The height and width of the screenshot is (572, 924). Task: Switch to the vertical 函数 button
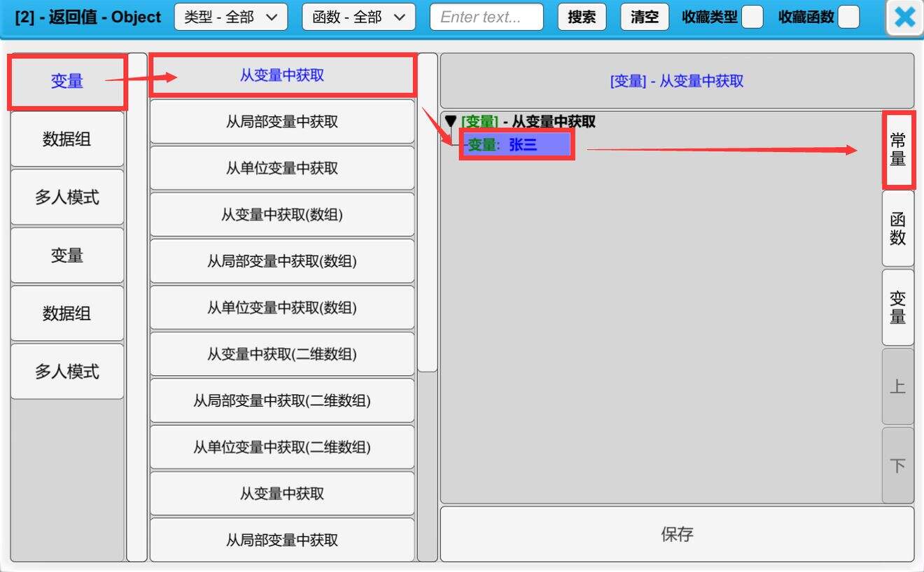(898, 228)
